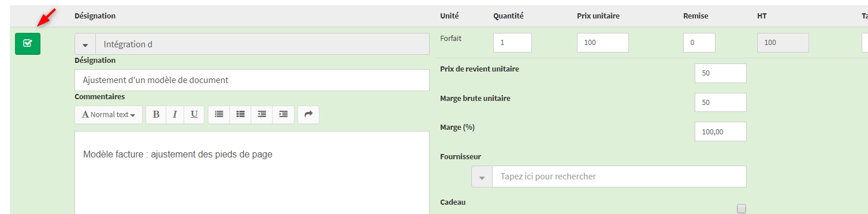The height and width of the screenshot is (214, 868).
Task: Click the outdent icon in comments toolbar
Action: tap(262, 114)
